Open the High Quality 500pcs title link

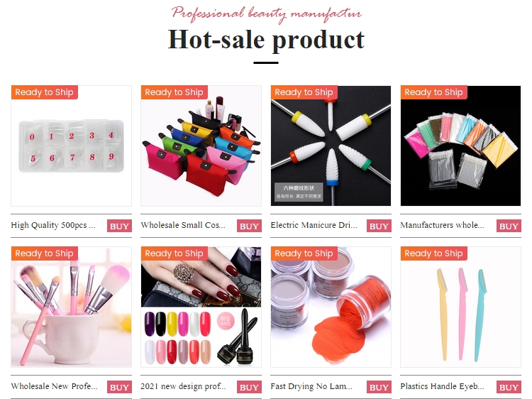click(x=53, y=226)
